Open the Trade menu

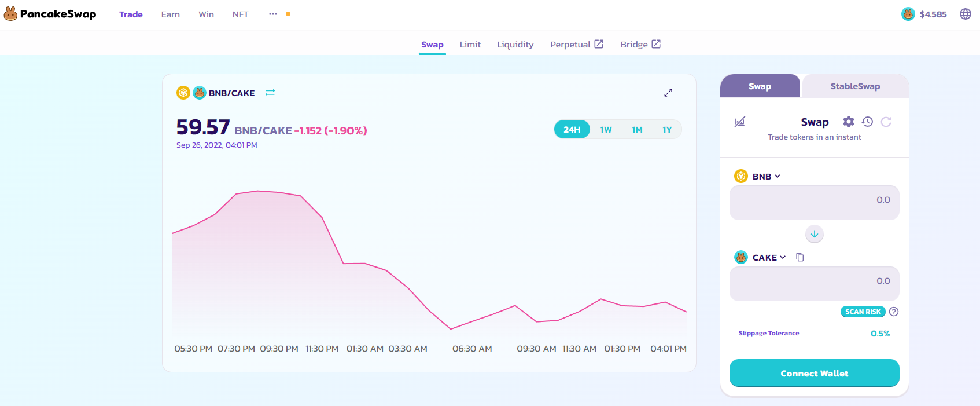[131, 14]
